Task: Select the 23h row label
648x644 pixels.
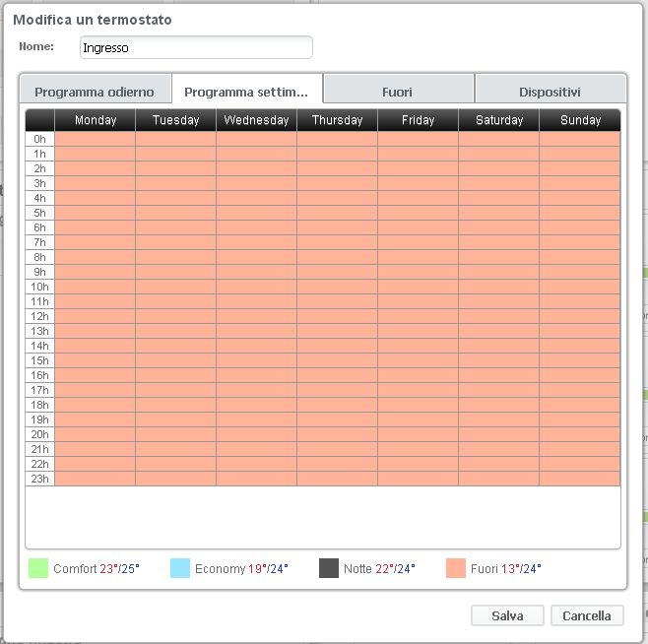Action: [39, 479]
